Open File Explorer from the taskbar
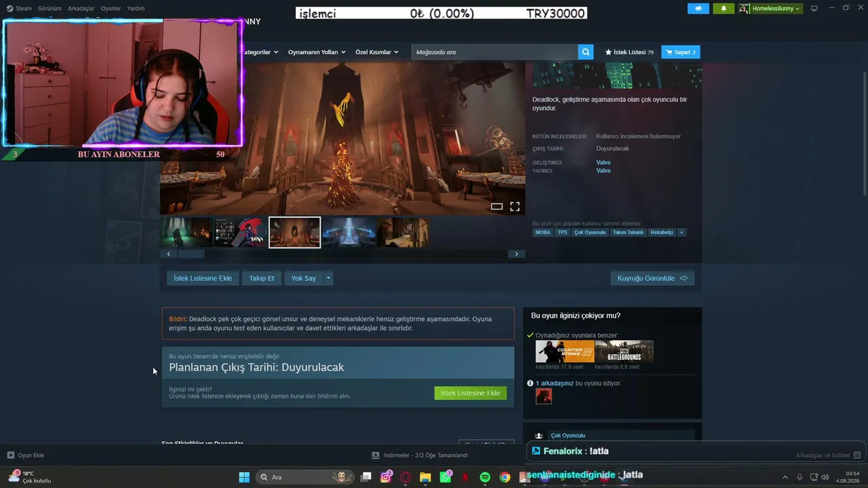868x488 pixels. point(425,477)
